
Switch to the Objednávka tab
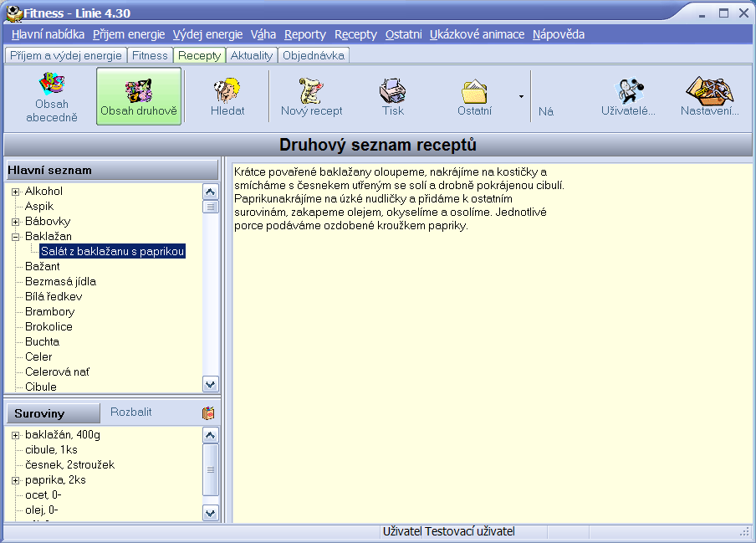pos(314,55)
